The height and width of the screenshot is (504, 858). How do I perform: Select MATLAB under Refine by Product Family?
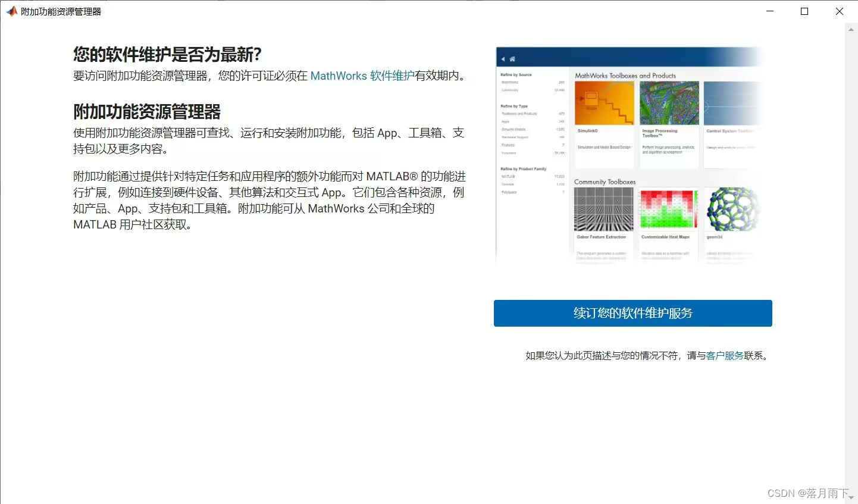coord(508,177)
